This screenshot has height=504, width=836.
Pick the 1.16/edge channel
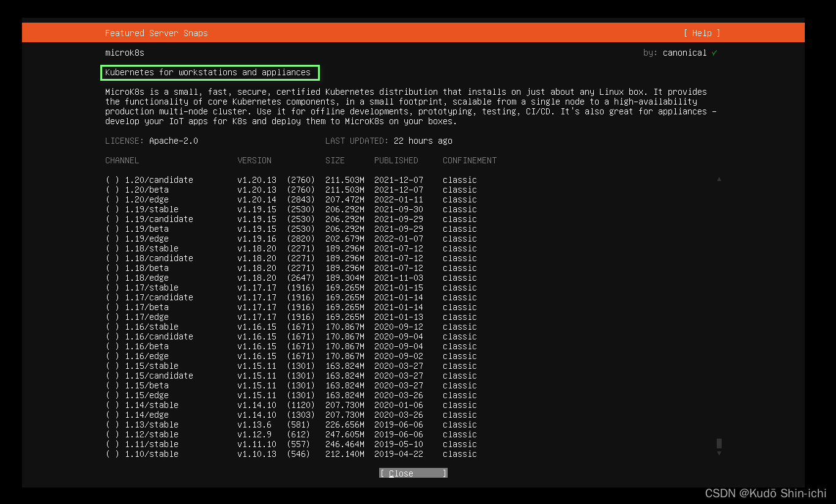coord(291,356)
